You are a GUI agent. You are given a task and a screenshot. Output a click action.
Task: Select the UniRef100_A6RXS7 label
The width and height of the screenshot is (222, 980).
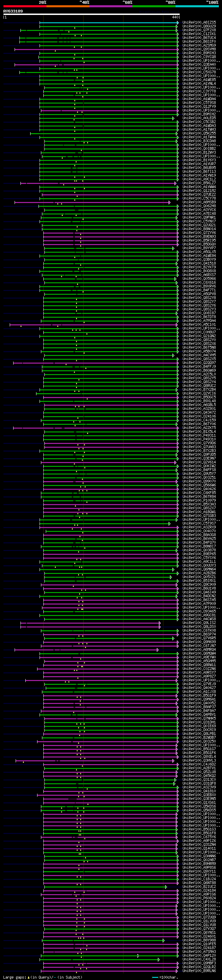[x=199, y=275]
